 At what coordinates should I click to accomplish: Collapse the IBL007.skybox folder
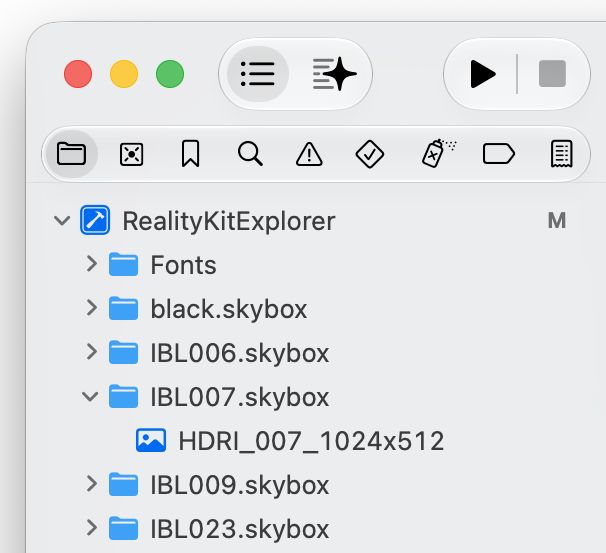coord(90,396)
